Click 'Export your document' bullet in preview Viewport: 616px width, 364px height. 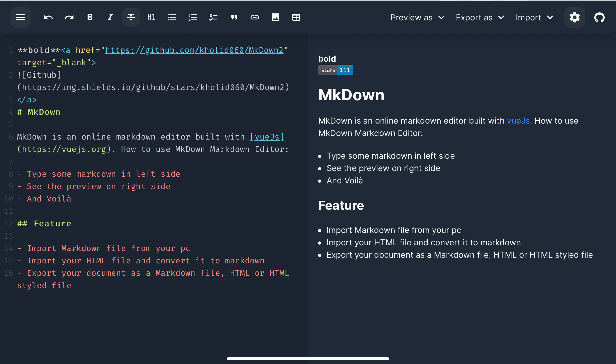pyautogui.click(x=460, y=255)
